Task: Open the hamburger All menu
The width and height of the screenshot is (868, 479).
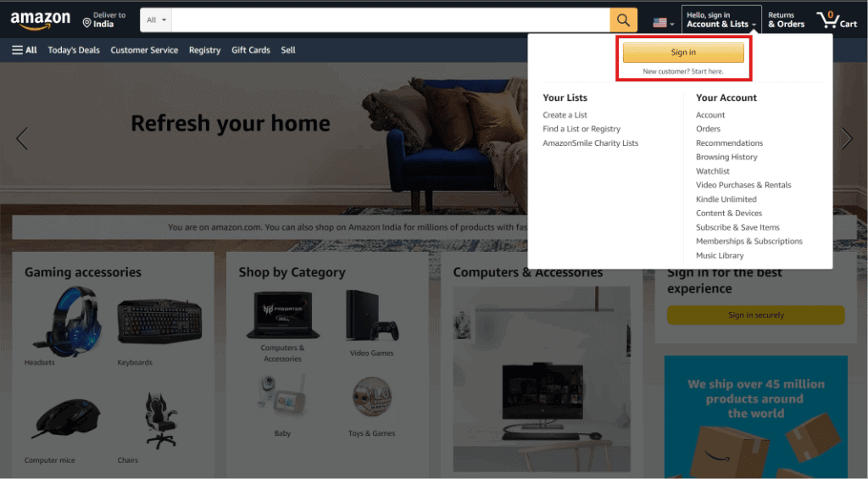Action: 25,50
